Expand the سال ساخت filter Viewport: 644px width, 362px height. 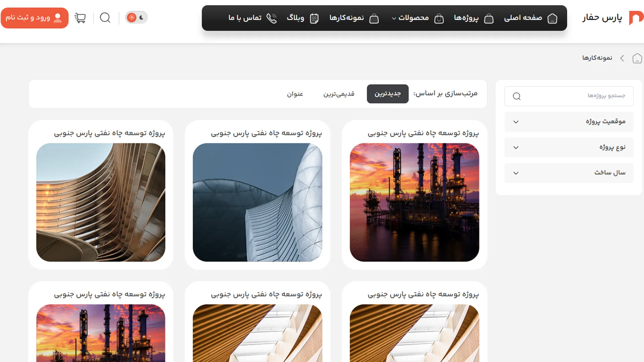point(569,173)
